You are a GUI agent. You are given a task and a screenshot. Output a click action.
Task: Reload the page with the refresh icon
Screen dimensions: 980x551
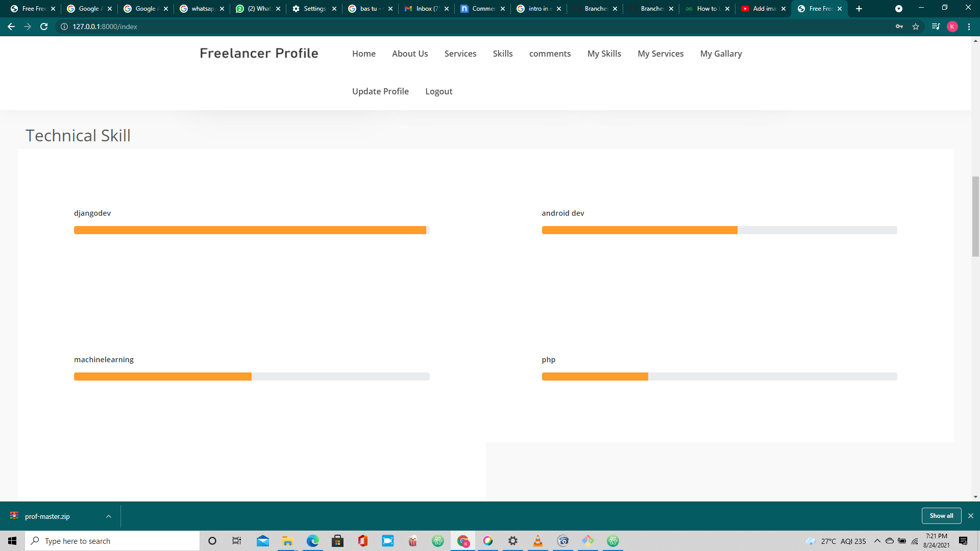point(44,27)
